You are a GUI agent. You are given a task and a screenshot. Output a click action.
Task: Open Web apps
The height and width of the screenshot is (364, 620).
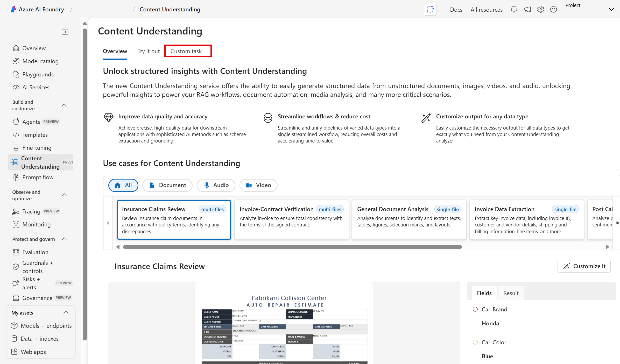33,352
